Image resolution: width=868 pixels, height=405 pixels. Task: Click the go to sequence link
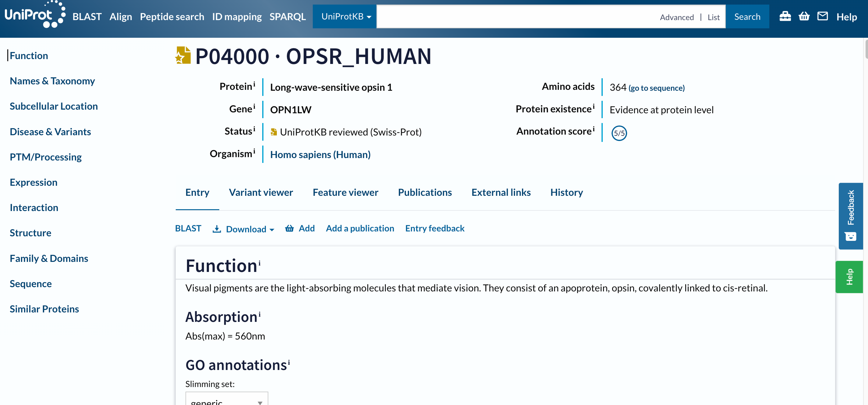(657, 88)
